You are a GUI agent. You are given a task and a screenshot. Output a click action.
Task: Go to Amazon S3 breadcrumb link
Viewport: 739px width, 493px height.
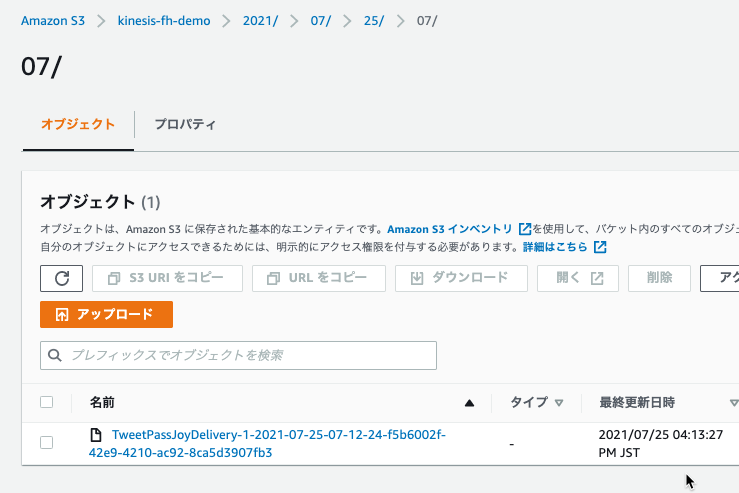[x=53, y=21]
